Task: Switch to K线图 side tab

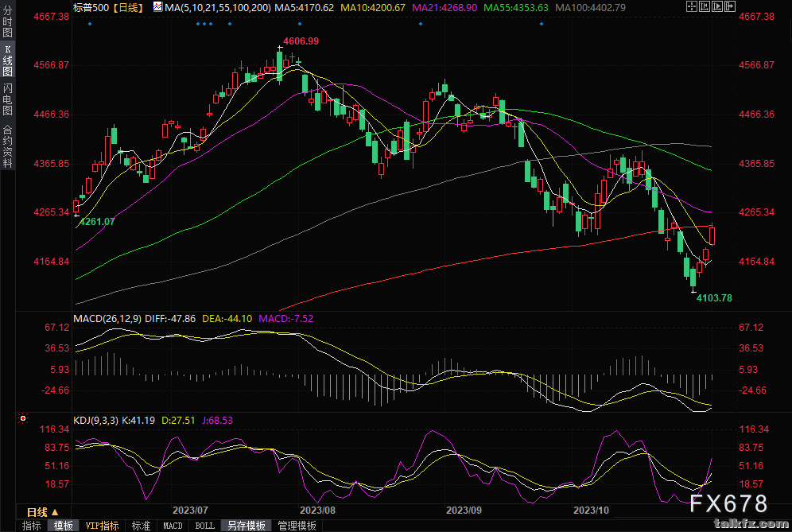Action: coord(8,60)
